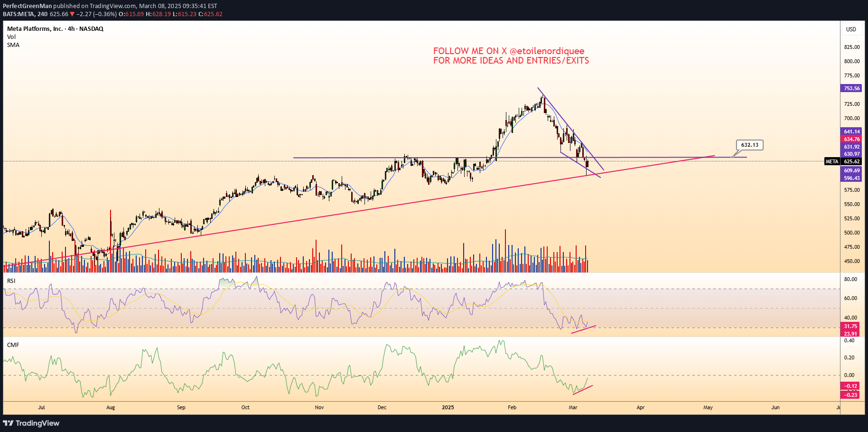Click the 725.00 price axis label
Viewport: 868px width, 432px height.
point(852,104)
